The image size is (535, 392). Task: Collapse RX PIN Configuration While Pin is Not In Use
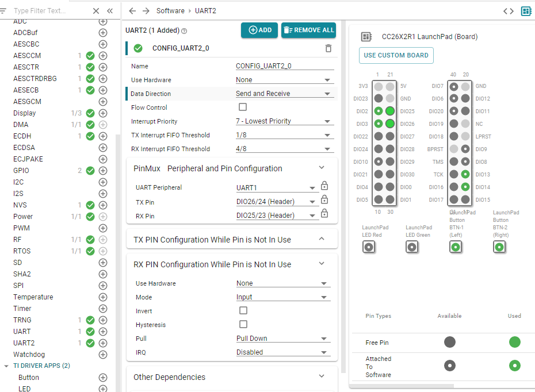pos(322,264)
